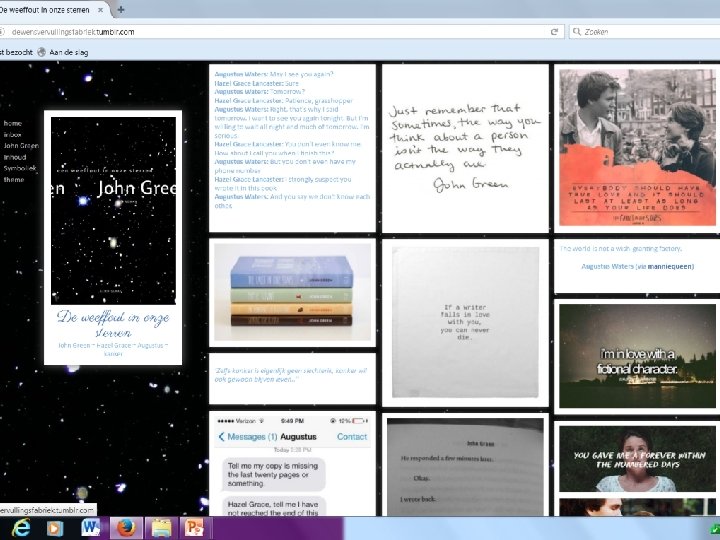Viewport: 720px width, 540px height.
Task: Open the handwritten 'Just remember that sometimes' quote post
Action: coord(465,148)
